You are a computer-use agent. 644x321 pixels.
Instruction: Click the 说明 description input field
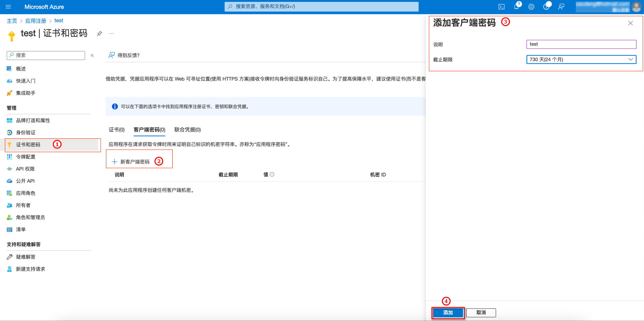click(x=581, y=44)
